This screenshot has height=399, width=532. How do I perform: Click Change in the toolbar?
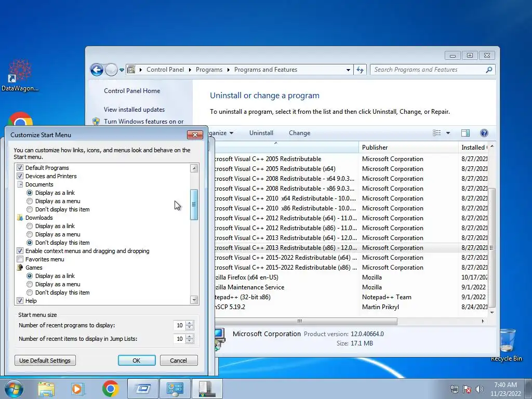pyautogui.click(x=300, y=133)
